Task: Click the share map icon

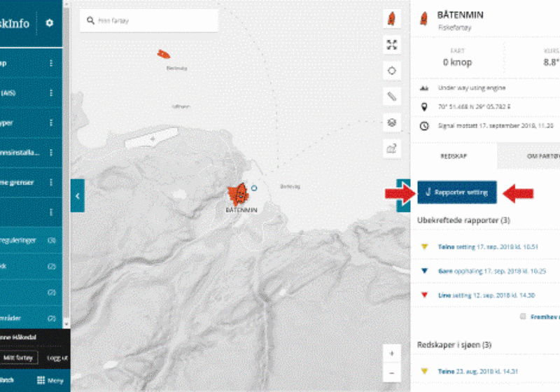Action: (x=392, y=147)
